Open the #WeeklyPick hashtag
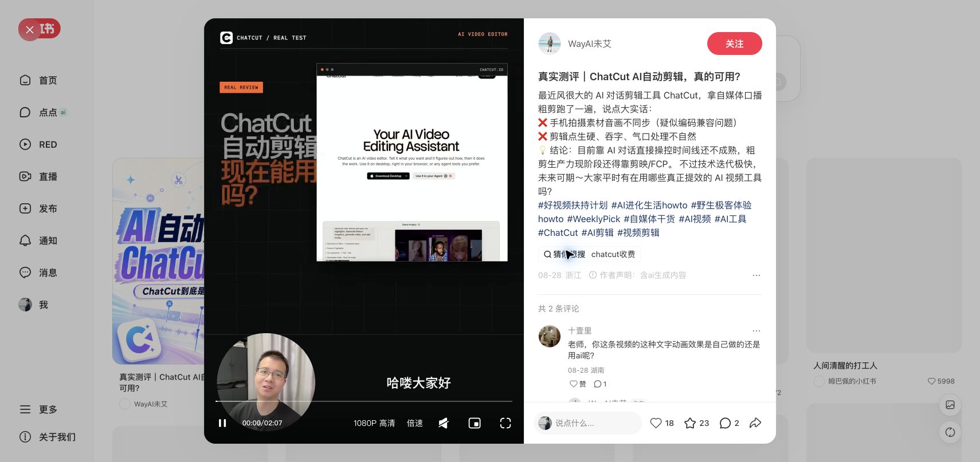The image size is (980, 462). (x=594, y=219)
